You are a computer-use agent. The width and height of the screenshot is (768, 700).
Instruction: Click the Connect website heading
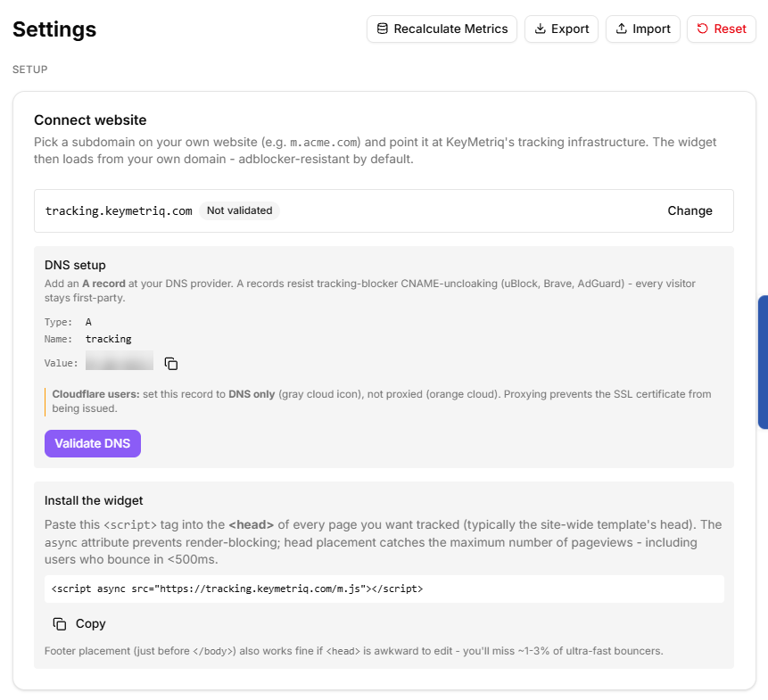pyautogui.click(x=90, y=119)
